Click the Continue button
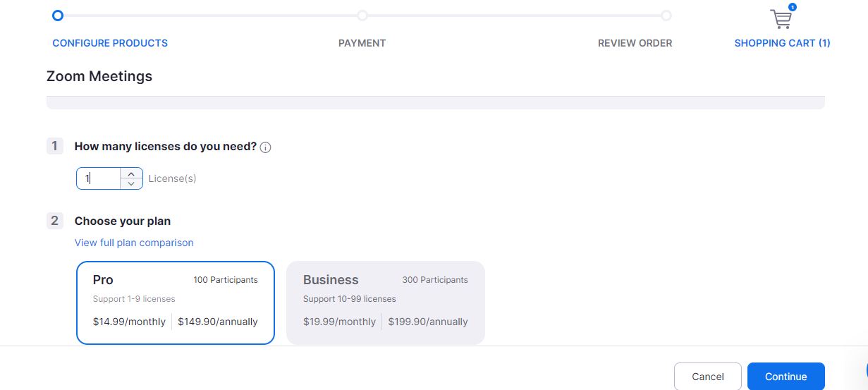The image size is (868, 390). pyautogui.click(x=786, y=377)
